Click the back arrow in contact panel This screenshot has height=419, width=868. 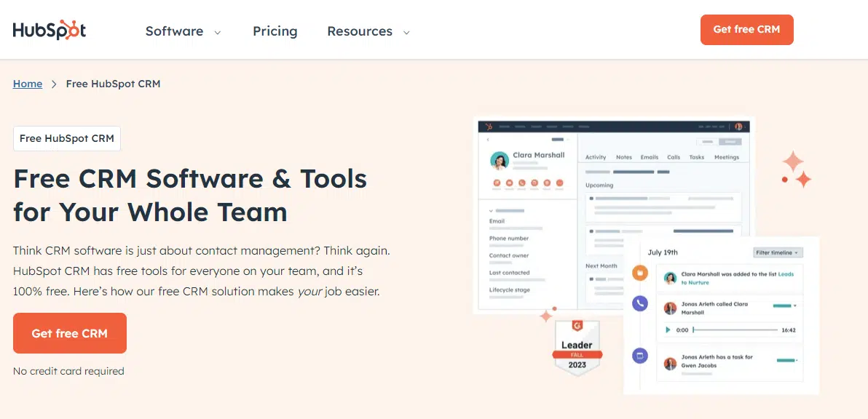[488, 140]
